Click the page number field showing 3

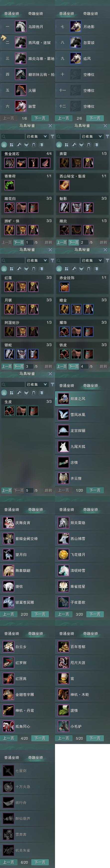pyautogui.click(x=29, y=366)
